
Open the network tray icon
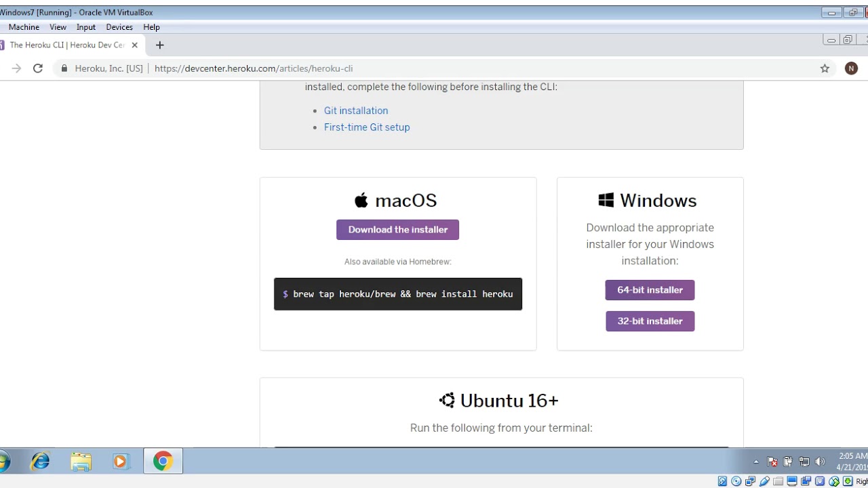[x=804, y=462]
